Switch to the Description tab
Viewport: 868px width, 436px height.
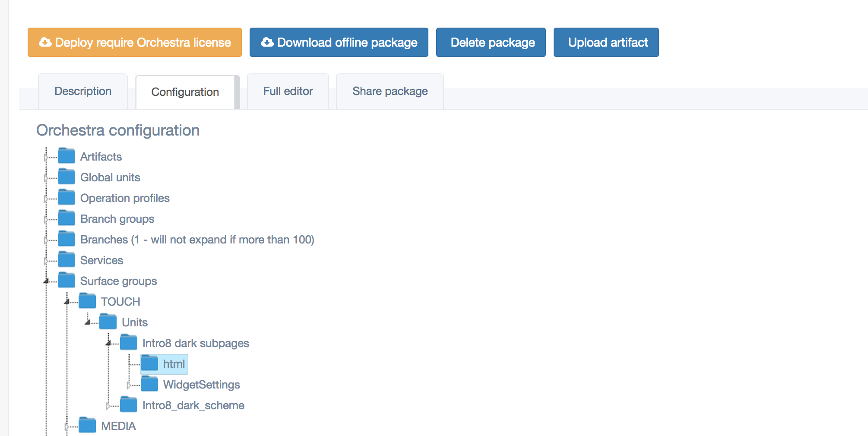[x=83, y=92]
